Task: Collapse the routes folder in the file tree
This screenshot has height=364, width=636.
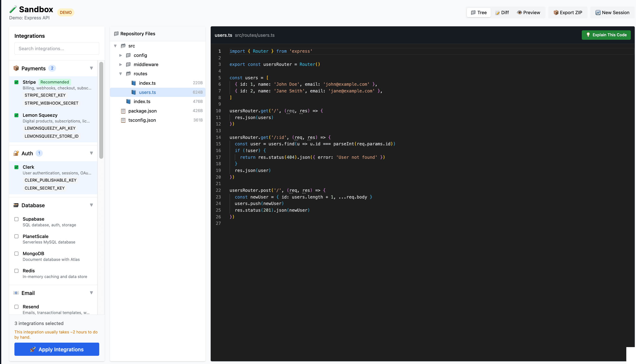Action: point(121,74)
